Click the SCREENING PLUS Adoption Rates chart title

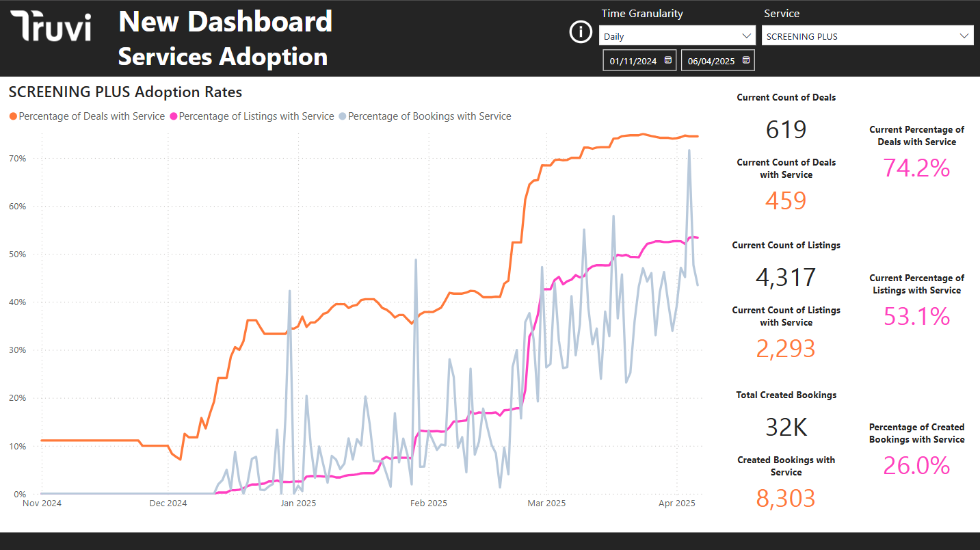tap(125, 92)
